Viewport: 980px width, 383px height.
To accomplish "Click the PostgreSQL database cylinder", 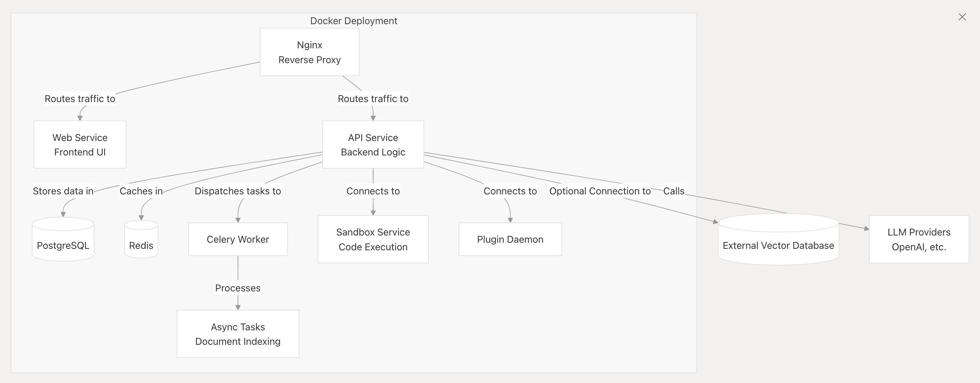I will (x=63, y=239).
